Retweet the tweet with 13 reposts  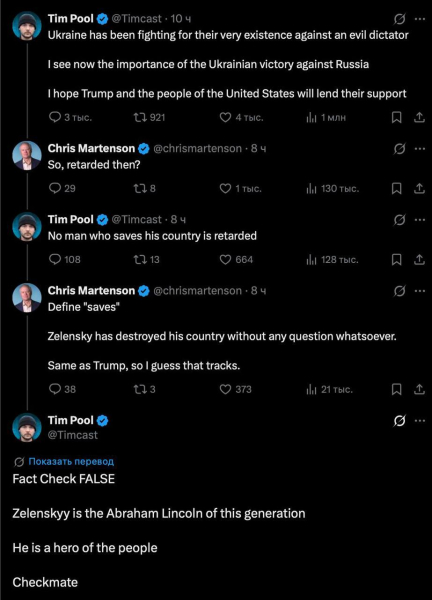pos(139,259)
